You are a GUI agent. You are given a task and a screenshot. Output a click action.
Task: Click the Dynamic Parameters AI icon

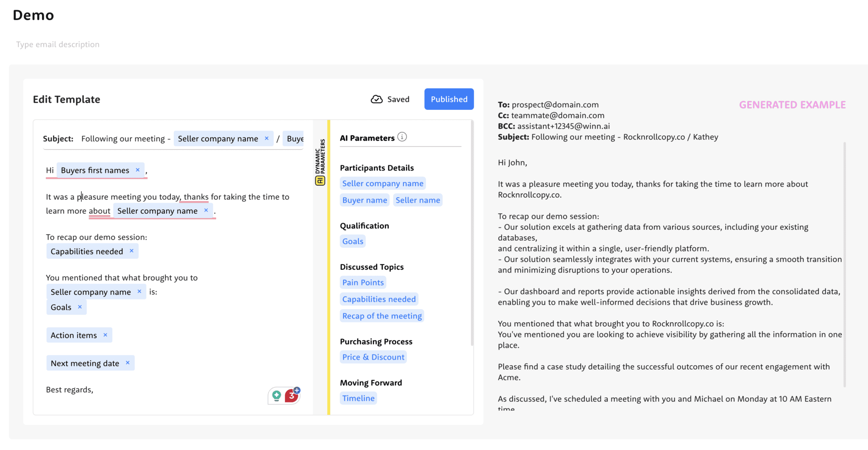320,181
